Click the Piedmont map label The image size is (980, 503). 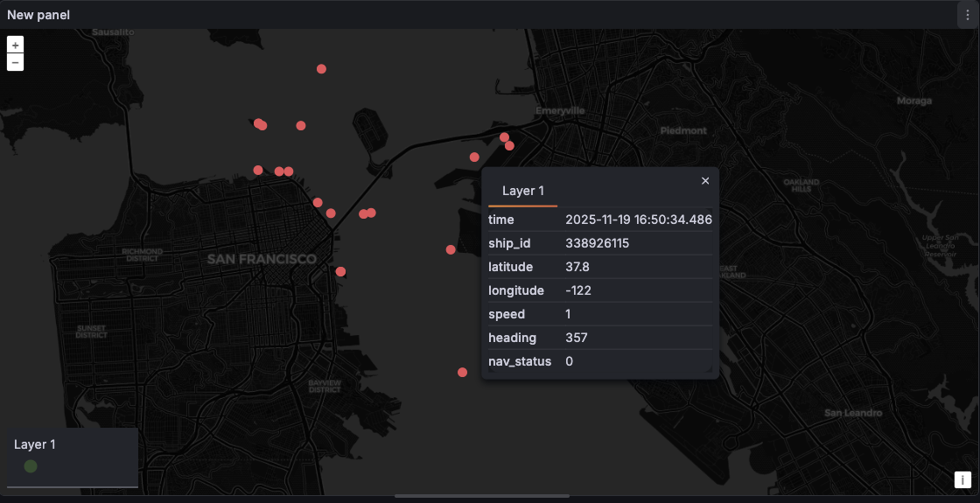click(x=683, y=130)
